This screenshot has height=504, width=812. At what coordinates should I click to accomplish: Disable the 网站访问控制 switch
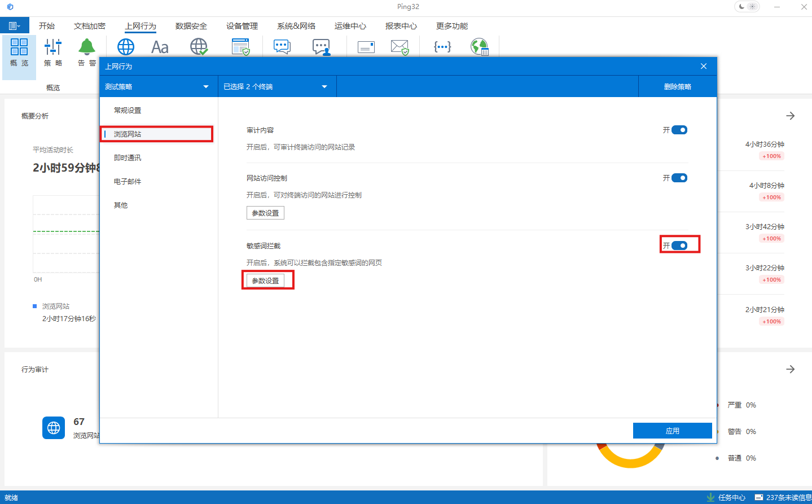coord(679,177)
